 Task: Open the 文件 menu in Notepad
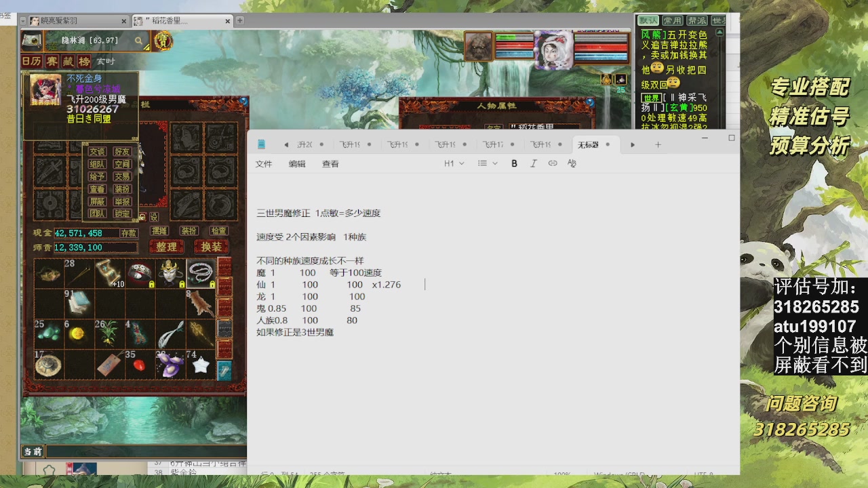pyautogui.click(x=264, y=164)
